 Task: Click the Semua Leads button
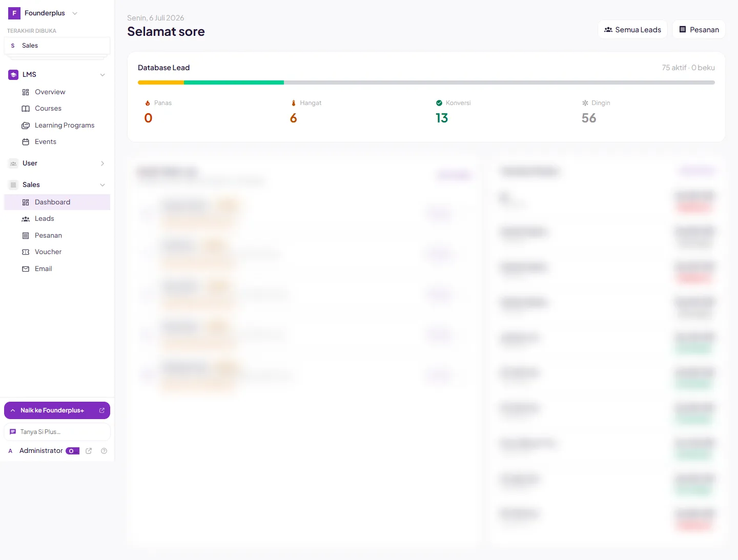[x=632, y=30]
